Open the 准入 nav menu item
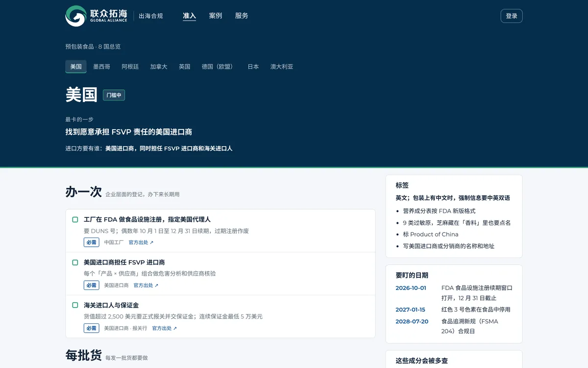Image resolution: width=588 pixels, height=368 pixels. [x=189, y=16]
